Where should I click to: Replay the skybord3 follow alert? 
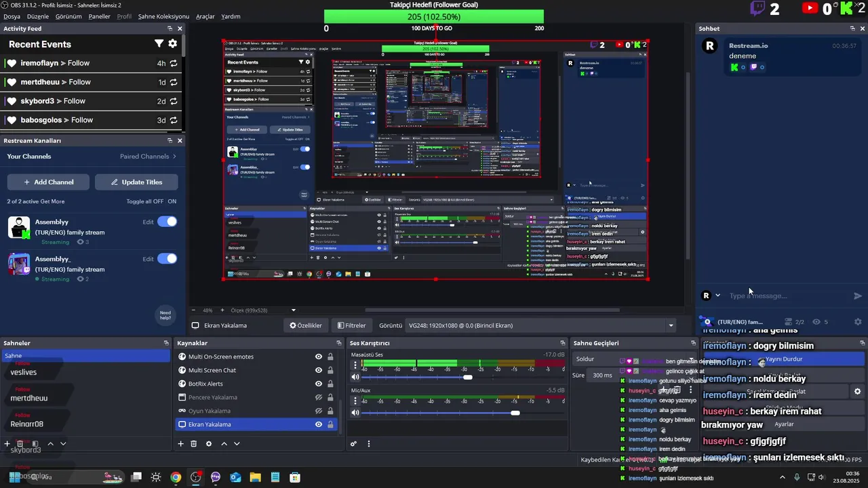(174, 101)
